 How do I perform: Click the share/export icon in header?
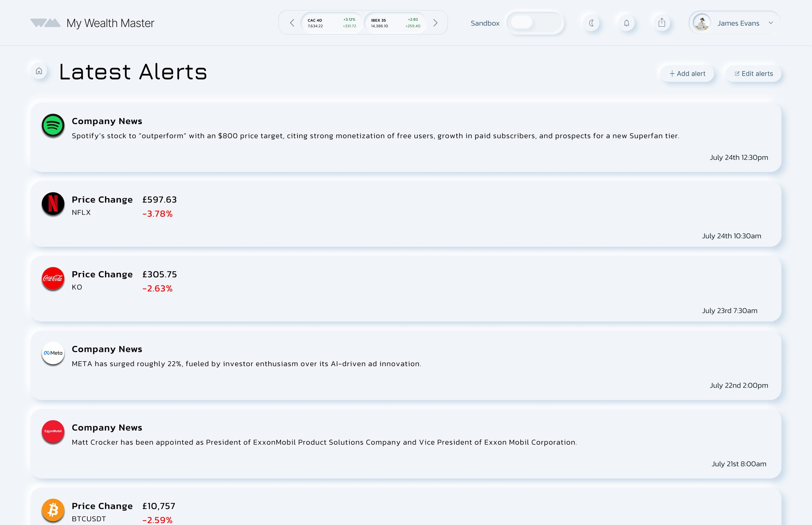(x=661, y=23)
